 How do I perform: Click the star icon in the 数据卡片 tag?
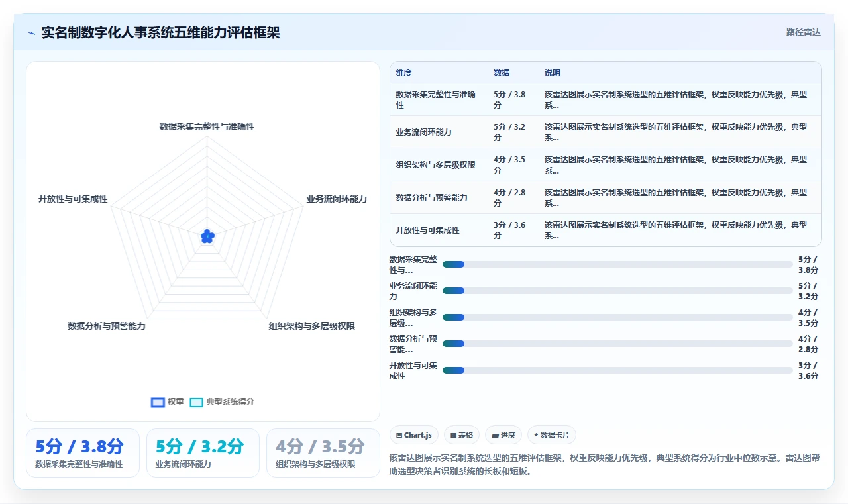tap(536, 435)
